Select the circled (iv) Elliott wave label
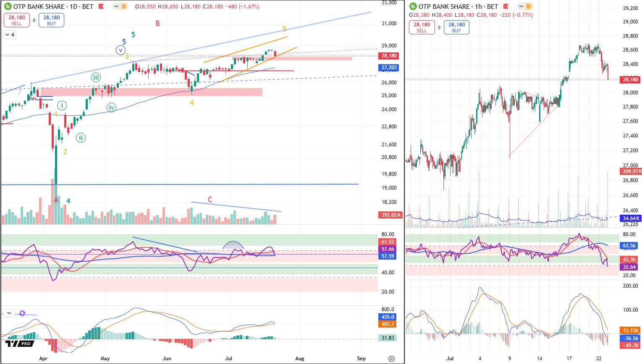 click(x=111, y=108)
